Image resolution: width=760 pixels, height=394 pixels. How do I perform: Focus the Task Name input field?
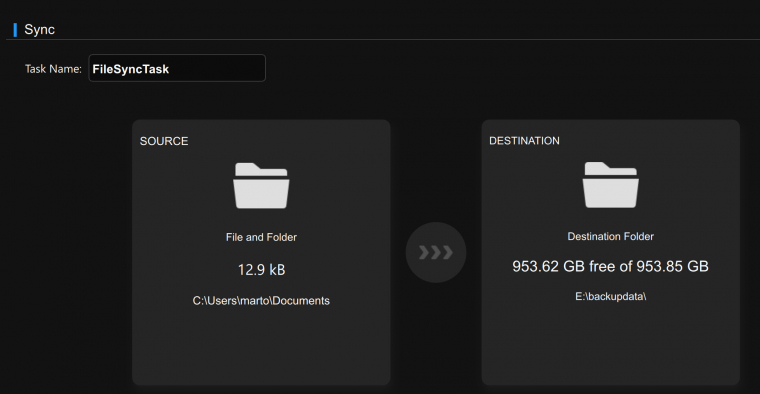coord(177,68)
